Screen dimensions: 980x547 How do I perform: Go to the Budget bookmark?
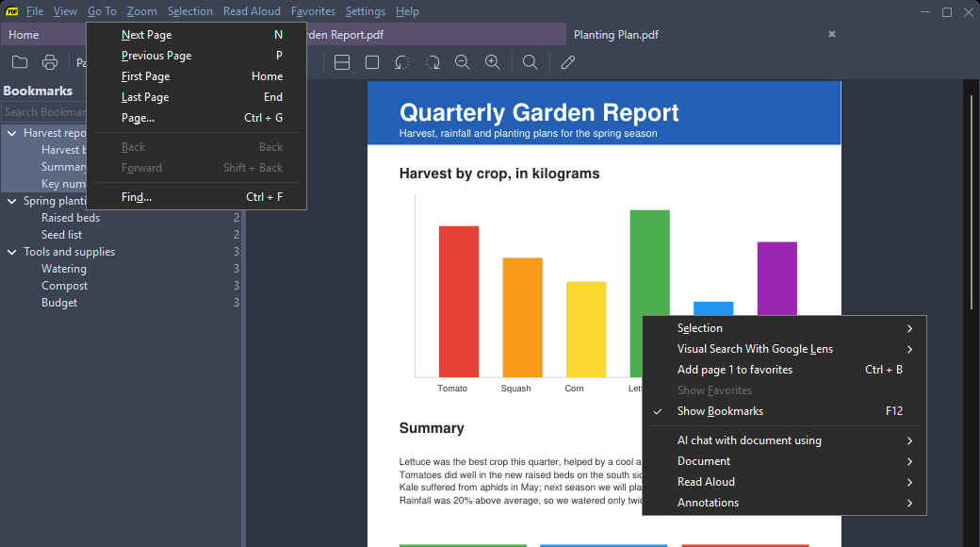click(59, 303)
